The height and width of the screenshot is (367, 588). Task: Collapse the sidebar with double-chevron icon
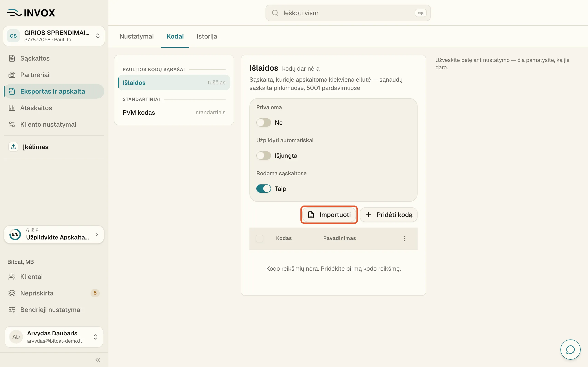click(98, 360)
